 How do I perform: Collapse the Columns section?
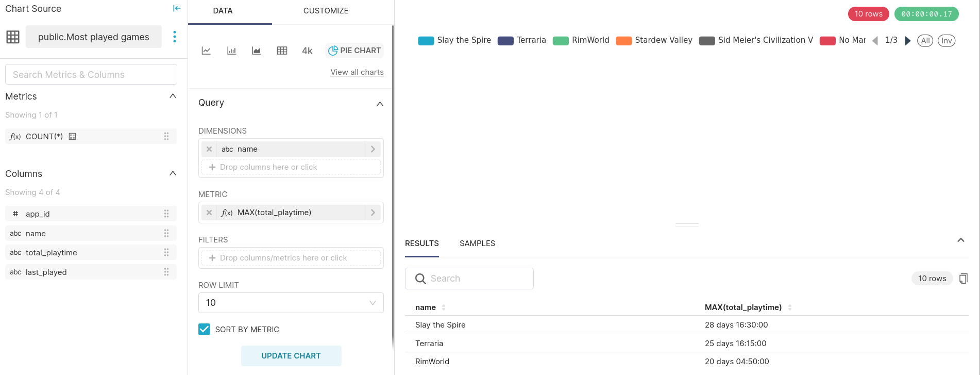[x=173, y=173]
